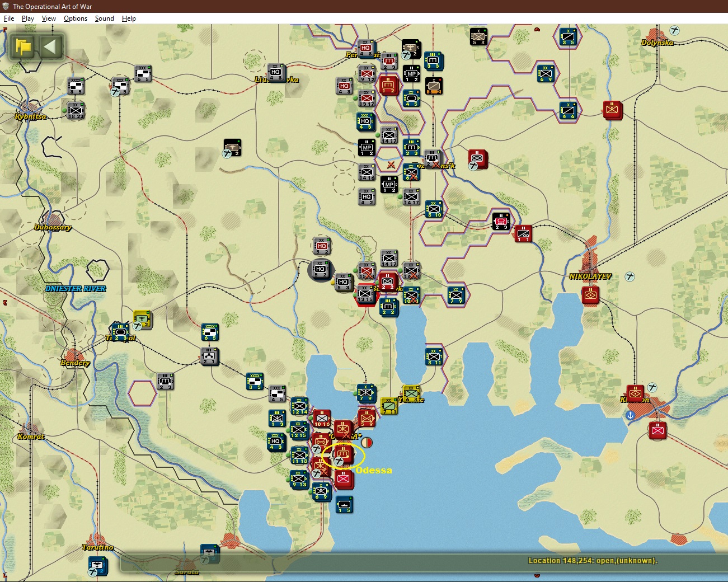Image resolution: width=728 pixels, height=582 pixels.
Task: Click the airfield icon near Dolynska
Action: point(675,30)
